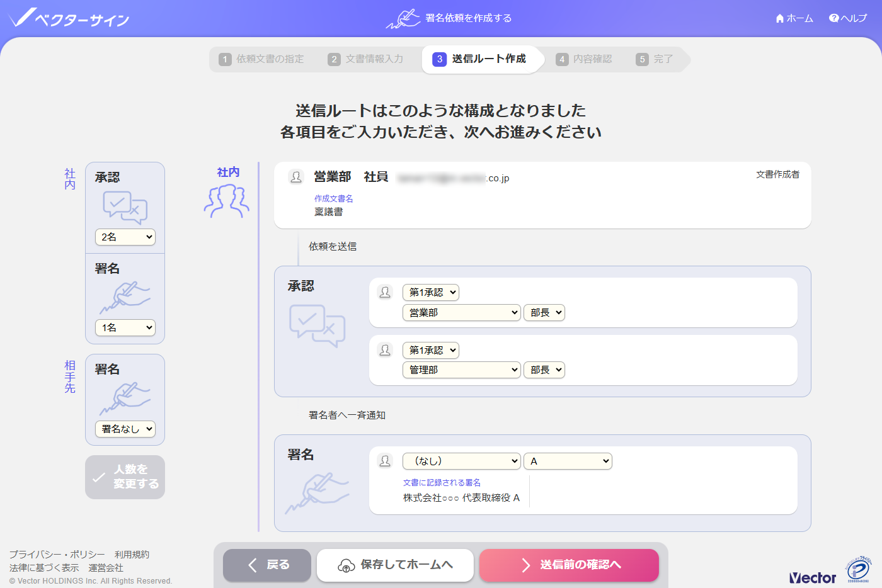Click the 人数を変更する button
The image size is (882, 588).
[x=125, y=477]
